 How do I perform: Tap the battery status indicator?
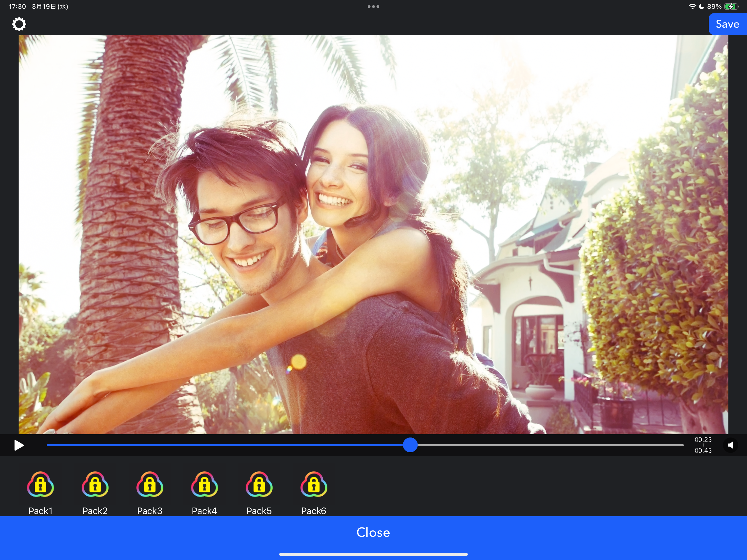731,6
